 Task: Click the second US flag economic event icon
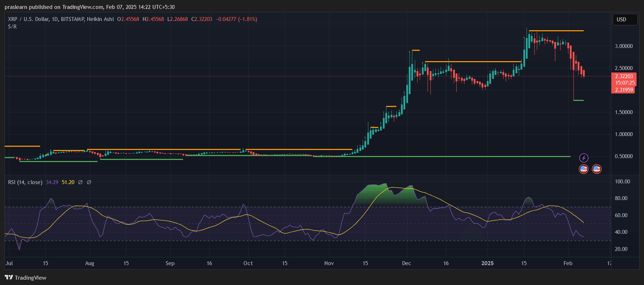pos(597,169)
